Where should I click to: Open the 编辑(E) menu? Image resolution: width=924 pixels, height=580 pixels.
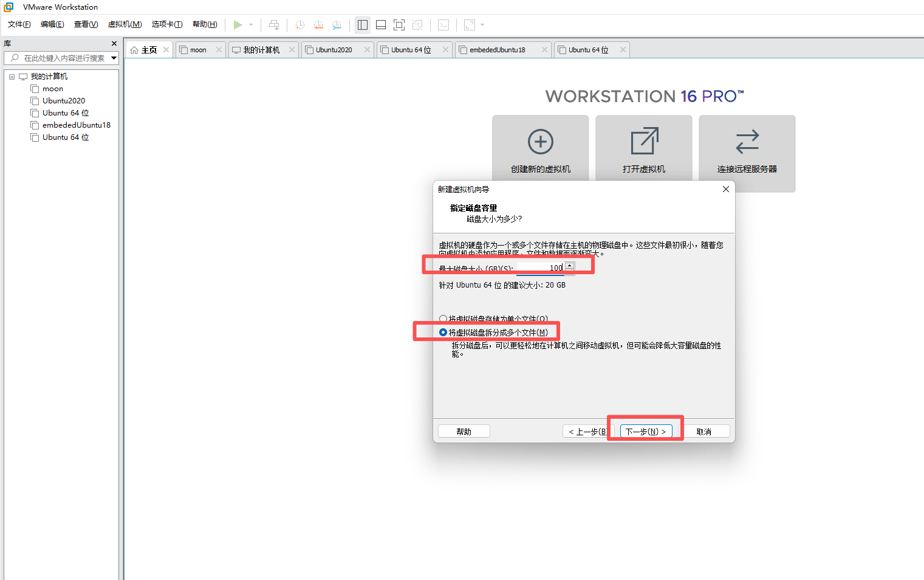tap(52, 24)
